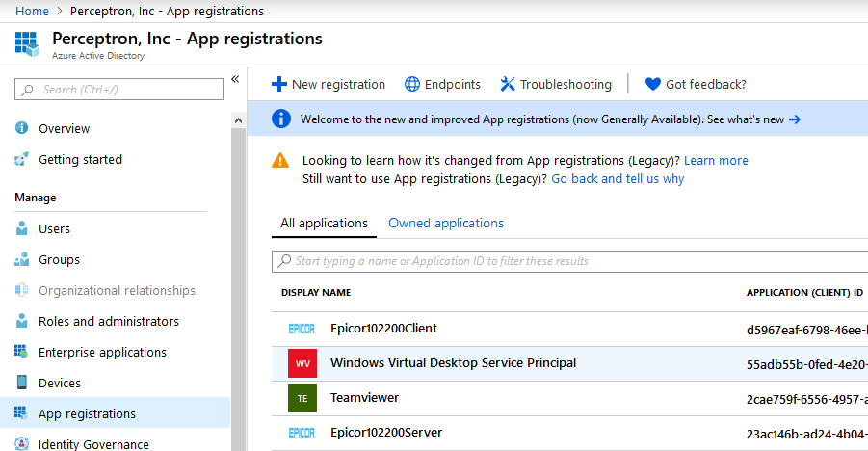This screenshot has width=868, height=451.
Task: Click the Groups people icon
Action: click(21, 259)
